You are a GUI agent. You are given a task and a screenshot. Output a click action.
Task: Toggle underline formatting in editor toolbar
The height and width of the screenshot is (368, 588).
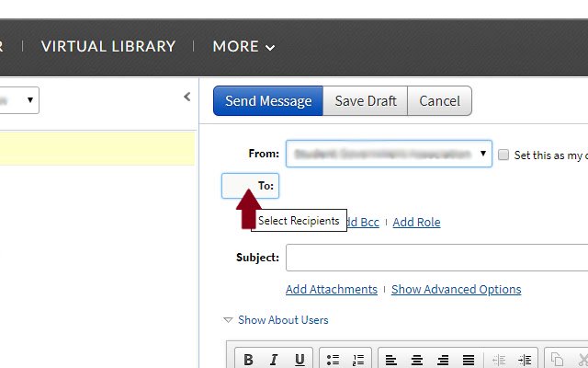[x=300, y=360]
